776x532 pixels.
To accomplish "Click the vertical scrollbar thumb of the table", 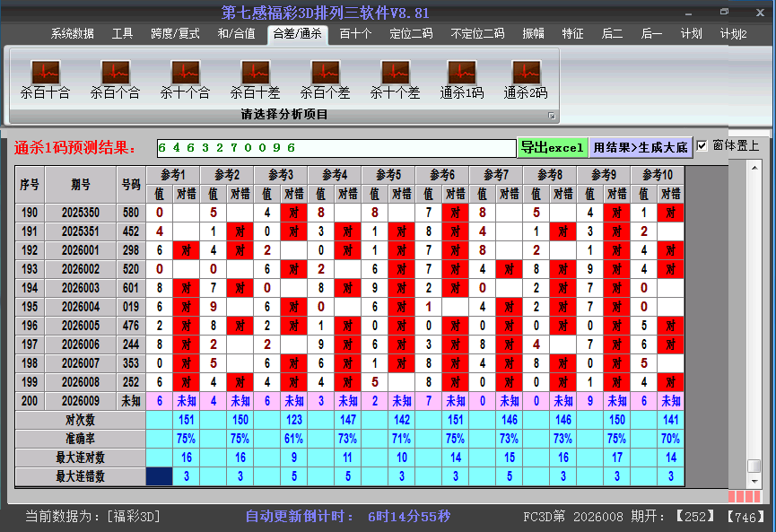I will pyautogui.click(x=754, y=466).
